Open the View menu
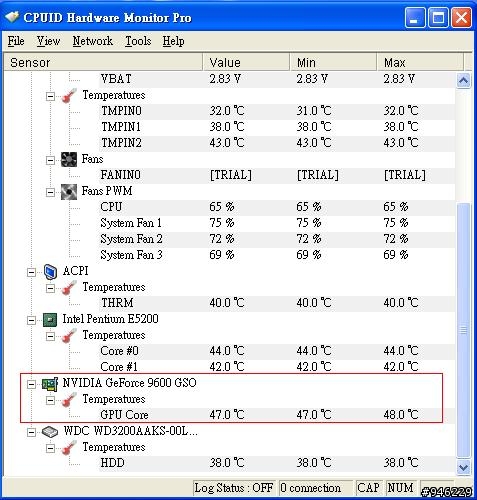477x500 pixels. click(48, 41)
